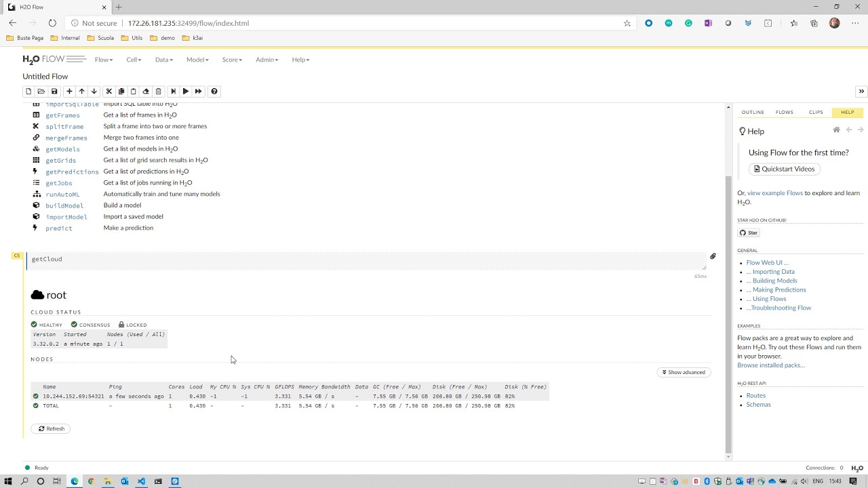This screenshot has width=868, height=488.
Task: Move cell up with up arrow icon
Action: (81, 91)
